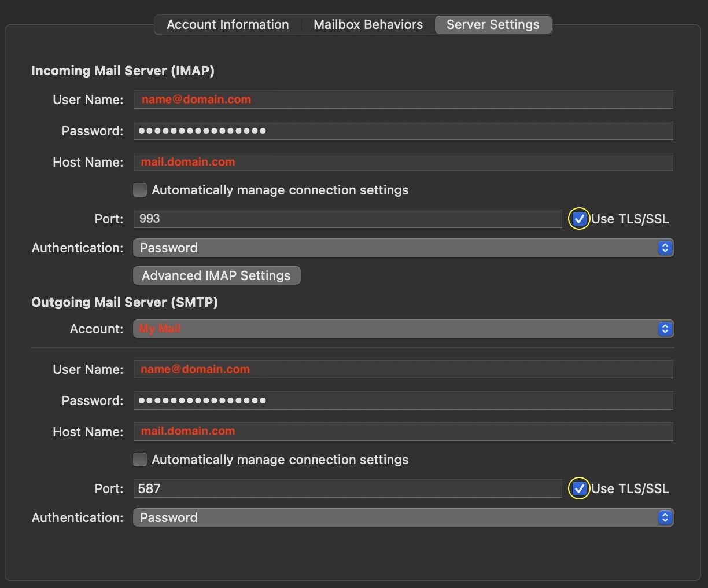Click the outgoing mail Password field

pyautogui.click(x=403, y=400)
